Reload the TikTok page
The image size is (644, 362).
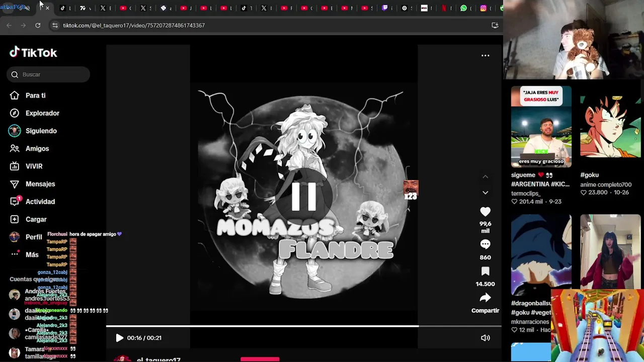pyautogui.click(x=38, y=25)
